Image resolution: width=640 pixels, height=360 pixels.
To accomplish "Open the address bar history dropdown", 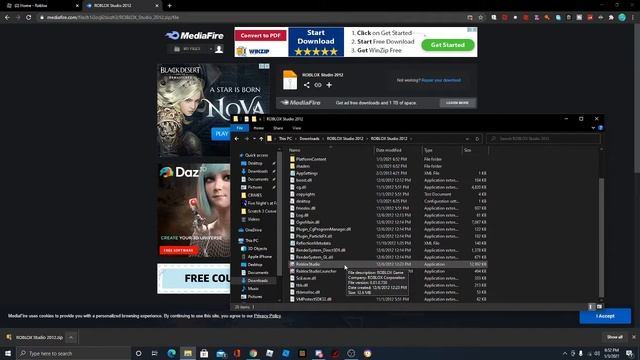I will click(x=467, y=139).
